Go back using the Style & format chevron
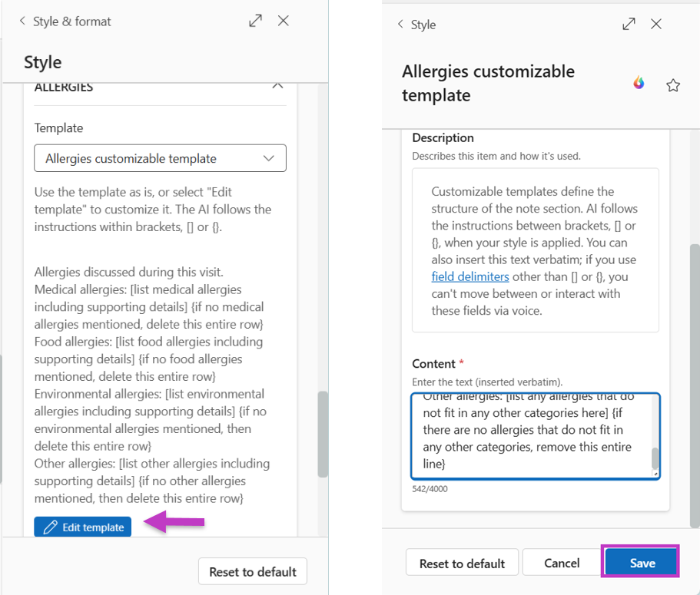700x595 pixels. (22, 21)
